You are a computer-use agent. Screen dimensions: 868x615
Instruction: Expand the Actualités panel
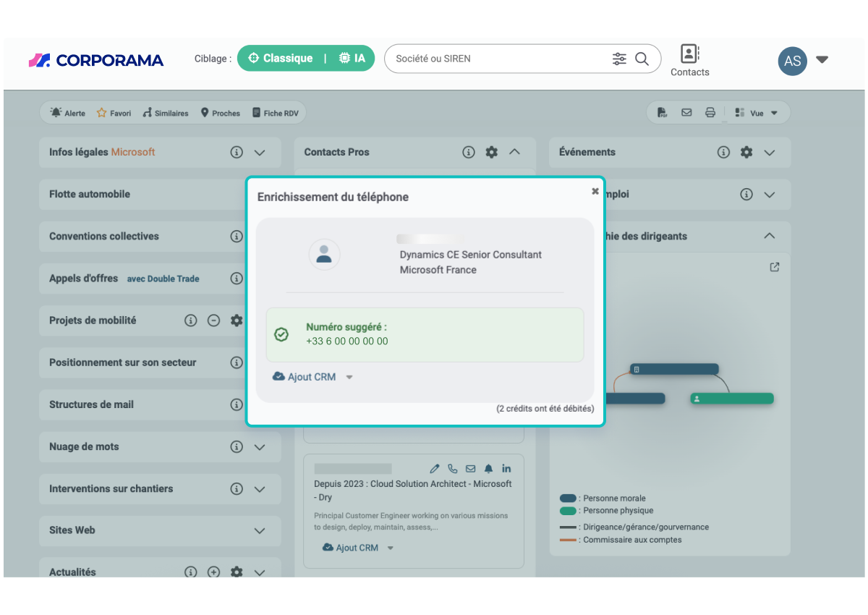260,572
